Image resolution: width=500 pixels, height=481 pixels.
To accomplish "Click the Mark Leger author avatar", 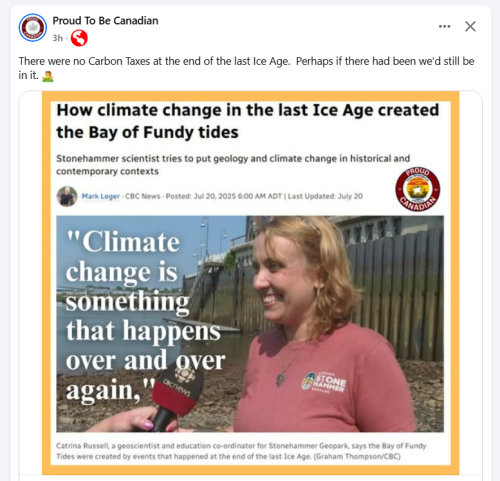I will tap(67, 196).
